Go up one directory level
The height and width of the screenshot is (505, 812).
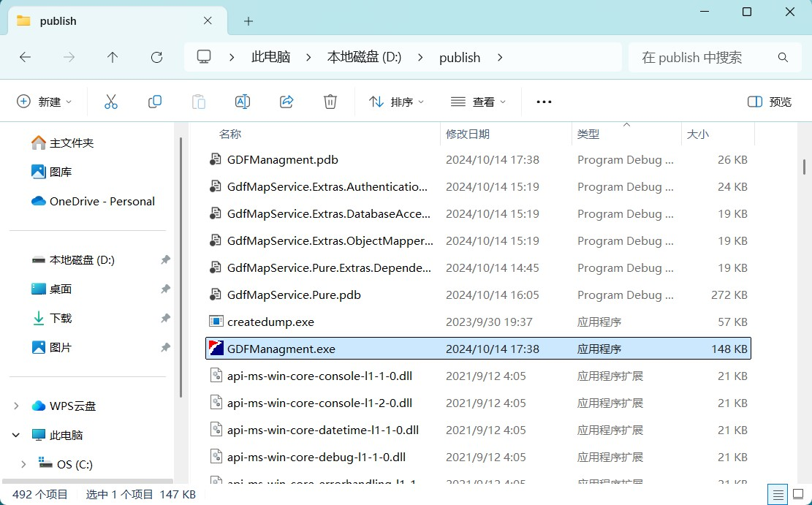coord(113,57)
